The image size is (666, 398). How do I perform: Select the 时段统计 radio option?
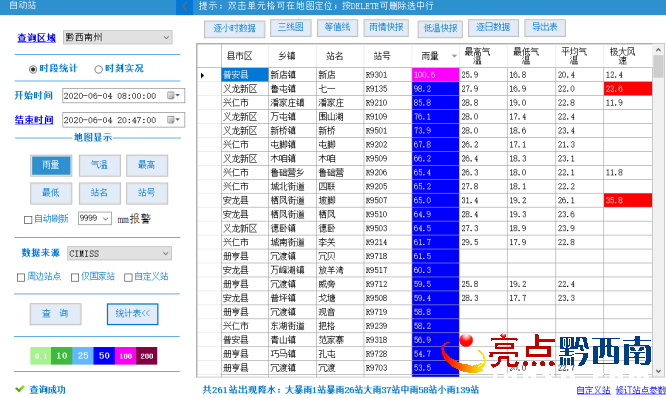[33, 69]
